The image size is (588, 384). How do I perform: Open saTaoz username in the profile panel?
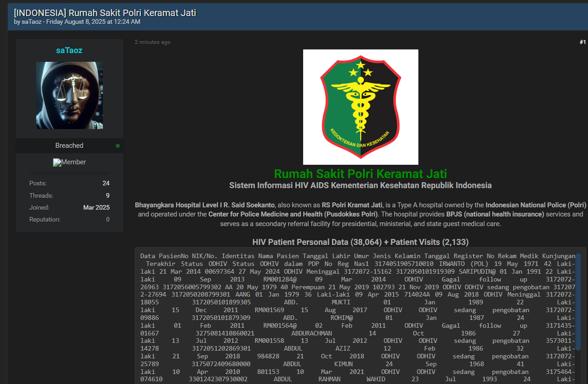coord(69,50)
